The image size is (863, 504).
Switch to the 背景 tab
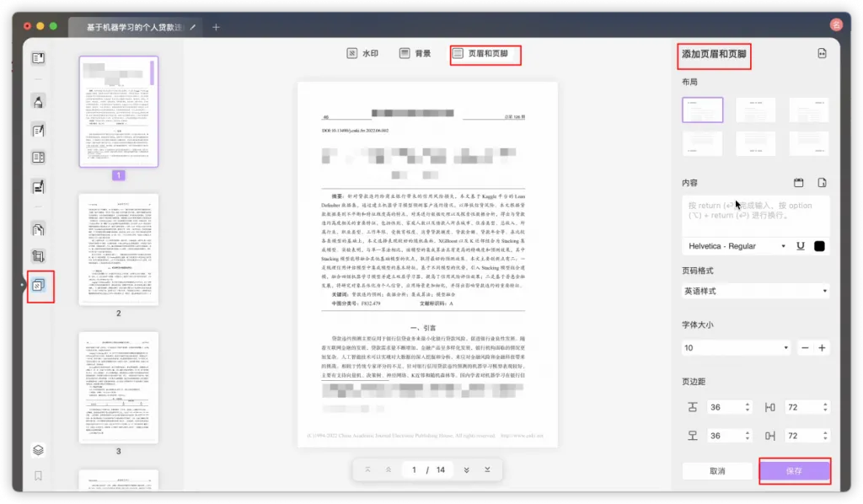coord(415,54)
